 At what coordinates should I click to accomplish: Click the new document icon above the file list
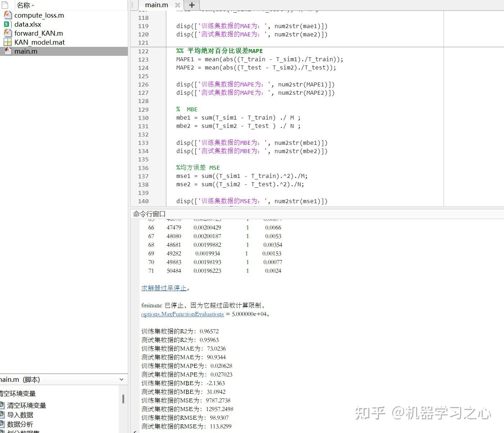pyautogui.click(x=4, y=5)
